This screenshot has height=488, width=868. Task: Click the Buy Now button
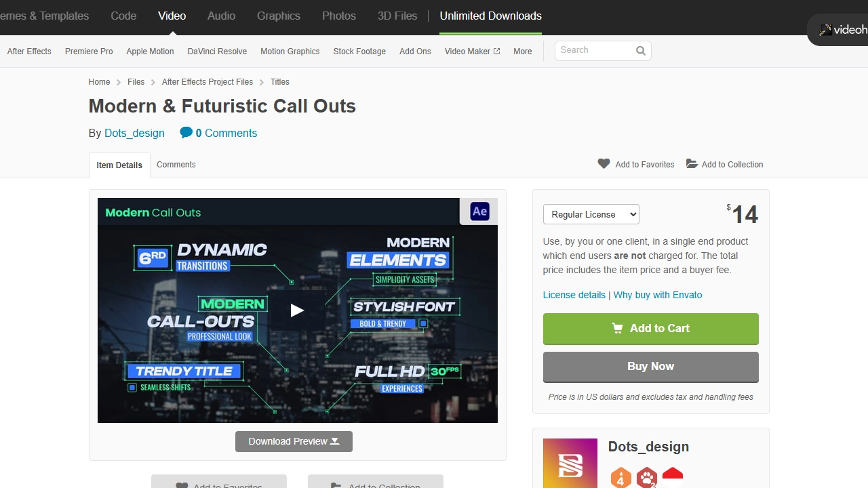point(650,367)
